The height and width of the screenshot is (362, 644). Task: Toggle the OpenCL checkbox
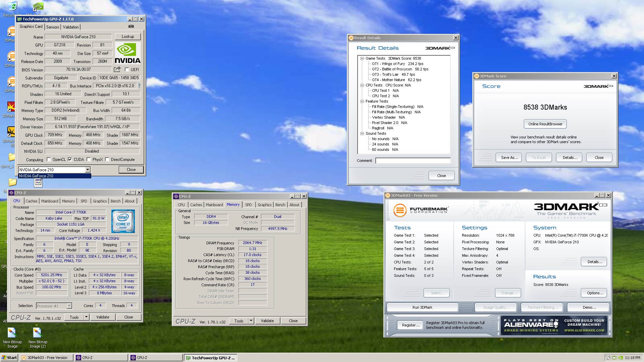point(49,160)
